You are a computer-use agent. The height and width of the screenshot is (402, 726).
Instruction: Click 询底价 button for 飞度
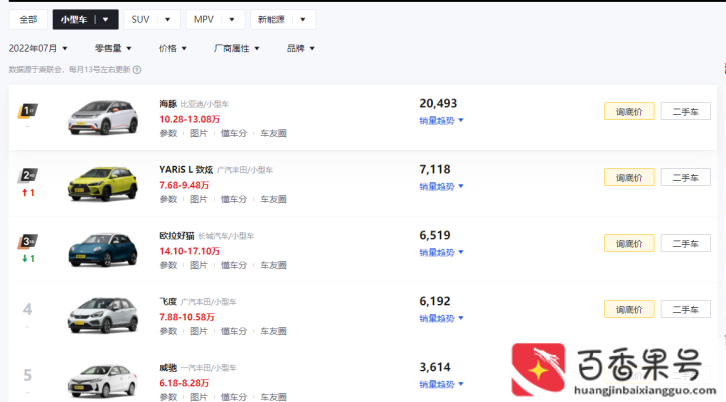629,309
